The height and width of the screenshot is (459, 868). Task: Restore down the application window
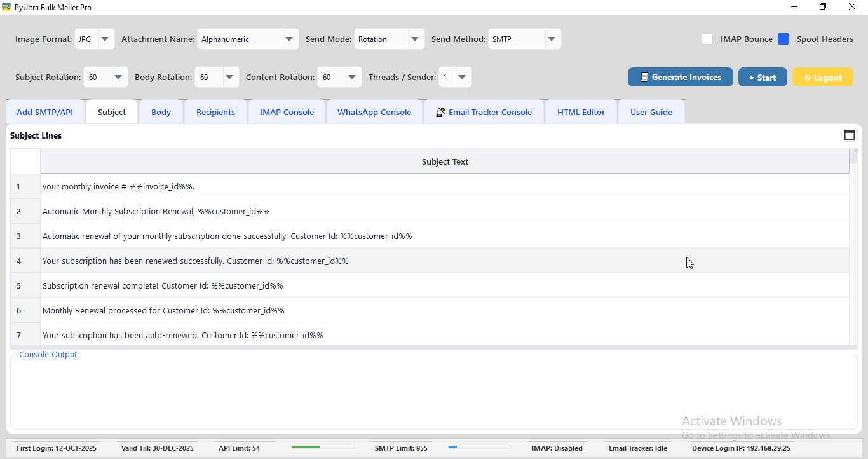[823, 7]
